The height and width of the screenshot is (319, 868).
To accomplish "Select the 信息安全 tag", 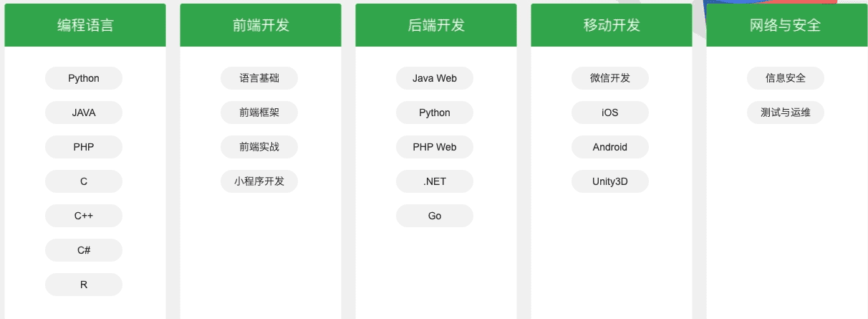I will click(786, 78).
